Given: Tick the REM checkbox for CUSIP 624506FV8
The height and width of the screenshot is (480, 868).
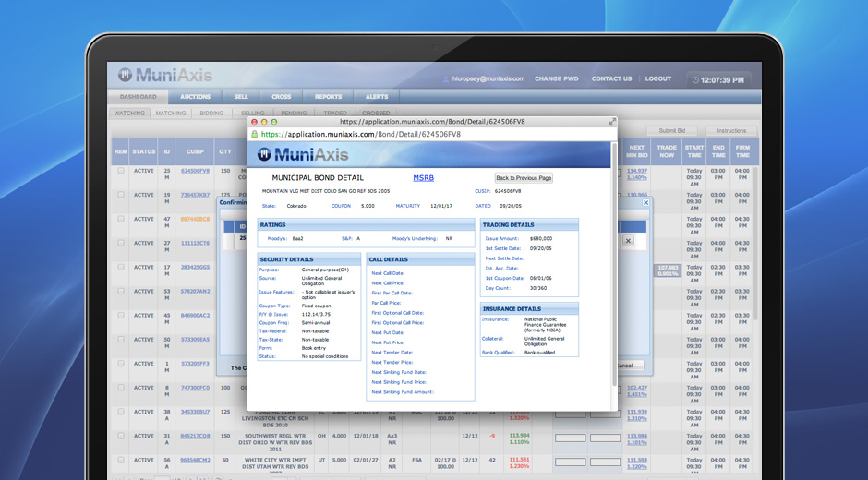Looking at the screenshot, I should tap(121, 171).
